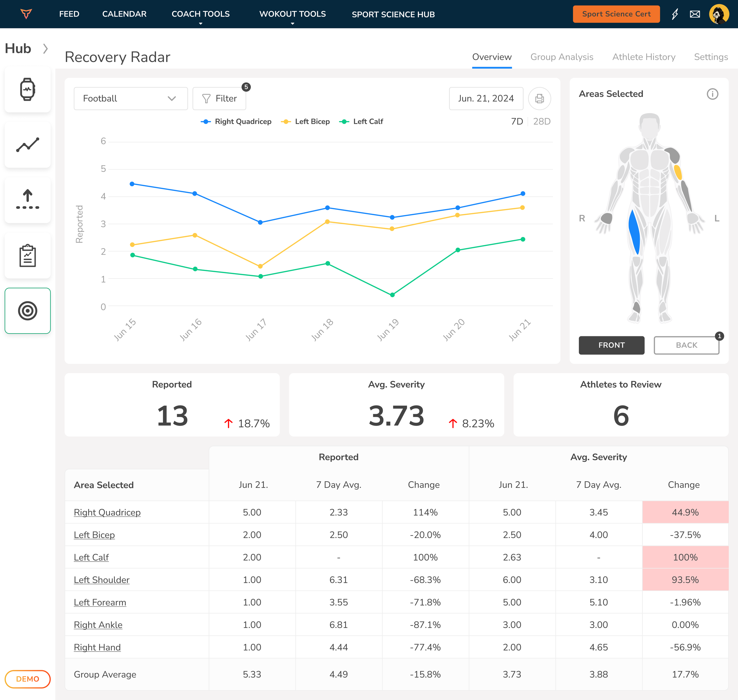Expand the Hub breadcrumb chevron
This screenshot has width=738, height=700.
[x=45, y=49]
